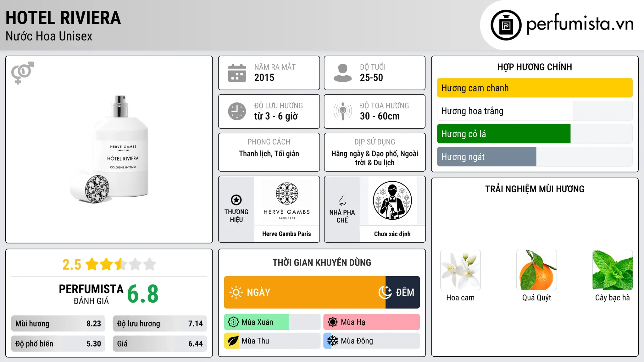Click the Mùa Đông season bar
The image size is (644, 362).
pyautogui.click(x=372, y=341)
